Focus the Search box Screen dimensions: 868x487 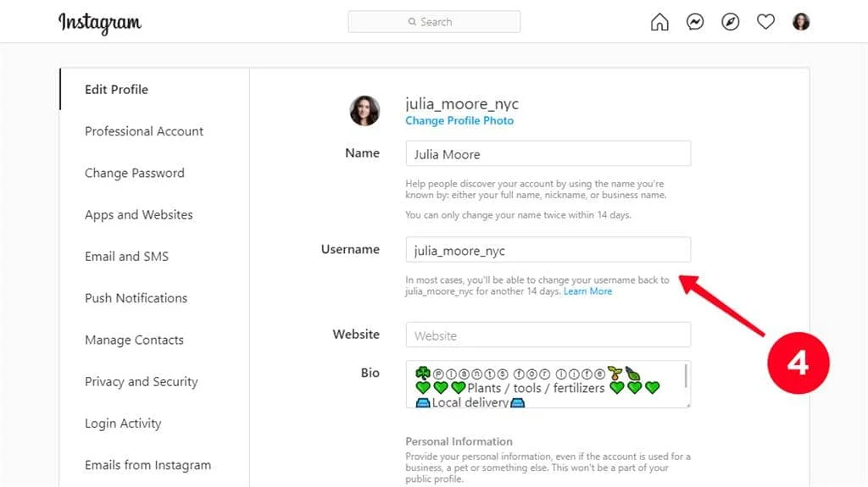[x=434, y=21]
